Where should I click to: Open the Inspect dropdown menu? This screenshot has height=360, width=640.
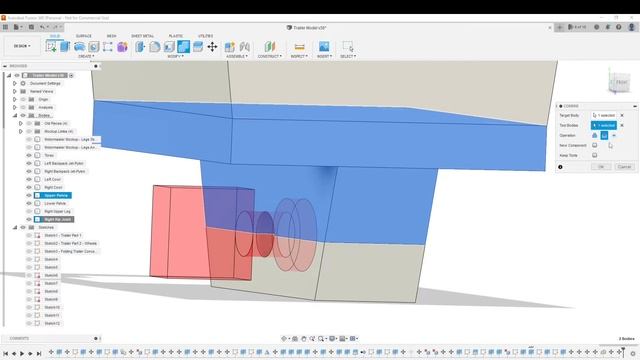[299, 56]
